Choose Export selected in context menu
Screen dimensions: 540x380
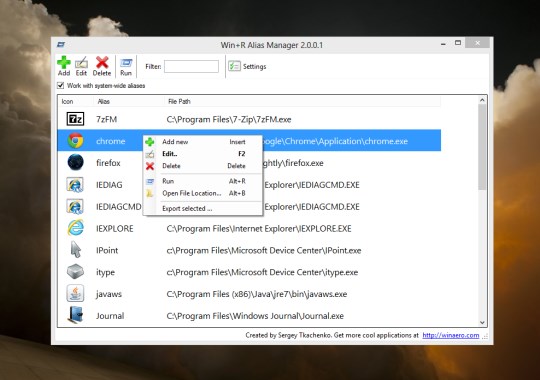tap(202, 208)
